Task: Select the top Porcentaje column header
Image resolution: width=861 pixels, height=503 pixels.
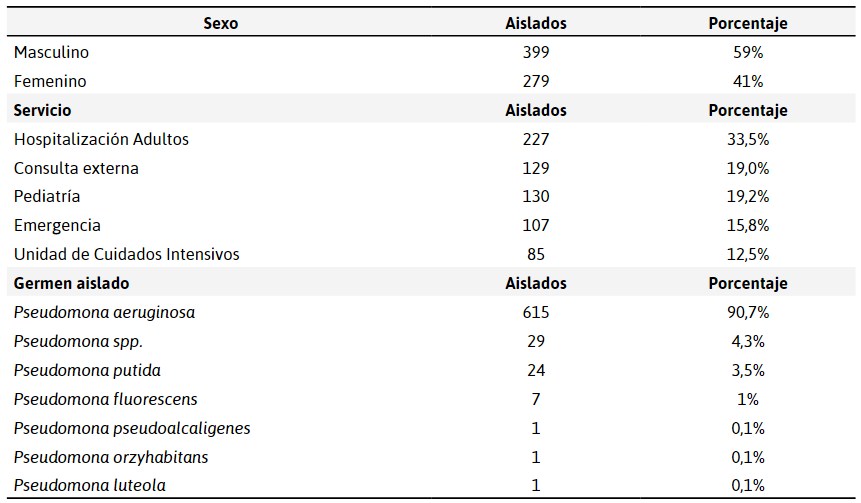Action: [x=747, y=23]
